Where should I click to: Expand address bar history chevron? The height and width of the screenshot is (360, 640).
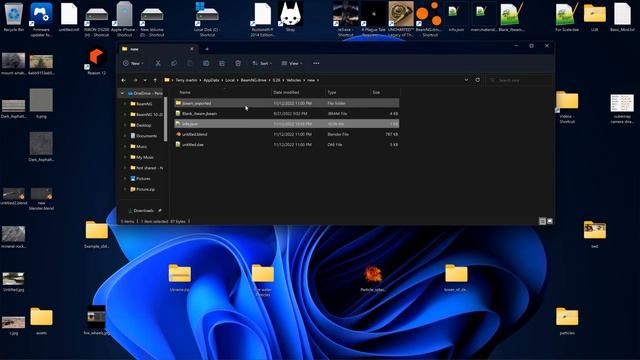click(x=466, y=80)
